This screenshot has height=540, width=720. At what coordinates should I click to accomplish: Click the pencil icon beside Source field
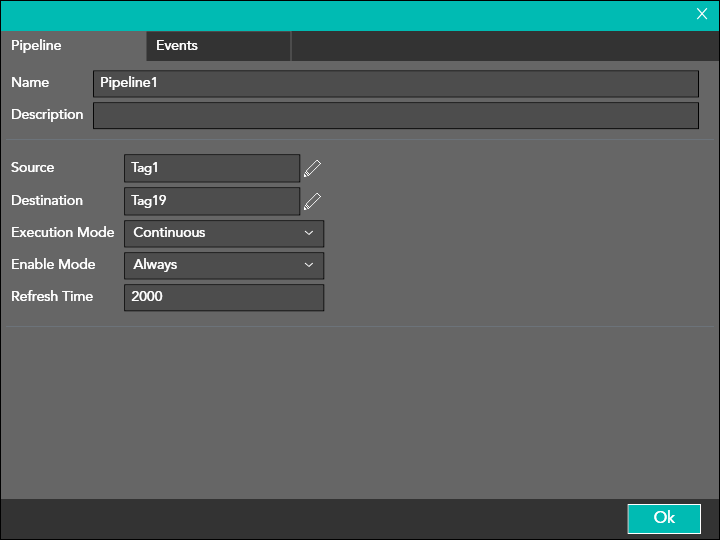click(x=313, y=168)
